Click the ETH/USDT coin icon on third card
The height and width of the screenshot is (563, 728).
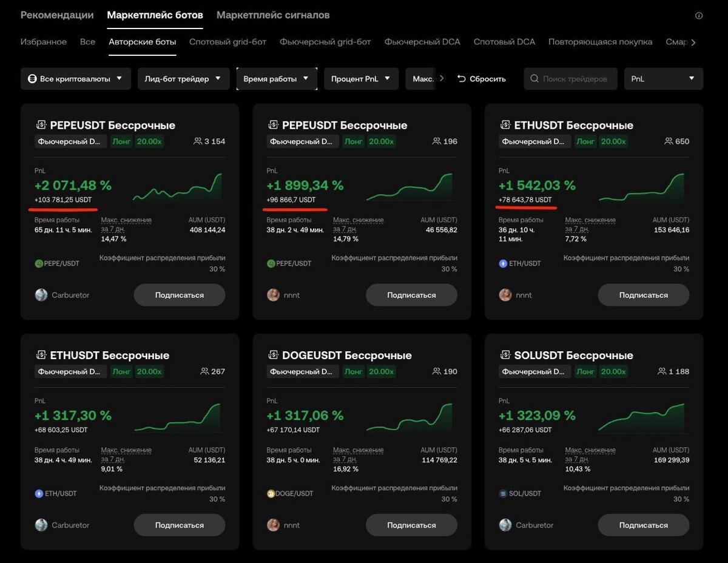click(x=503, y=263)
